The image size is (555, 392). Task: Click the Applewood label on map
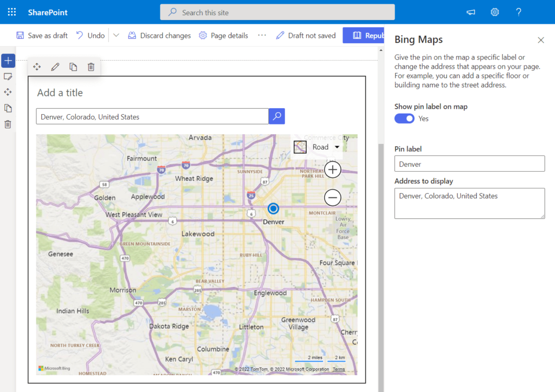147,197
